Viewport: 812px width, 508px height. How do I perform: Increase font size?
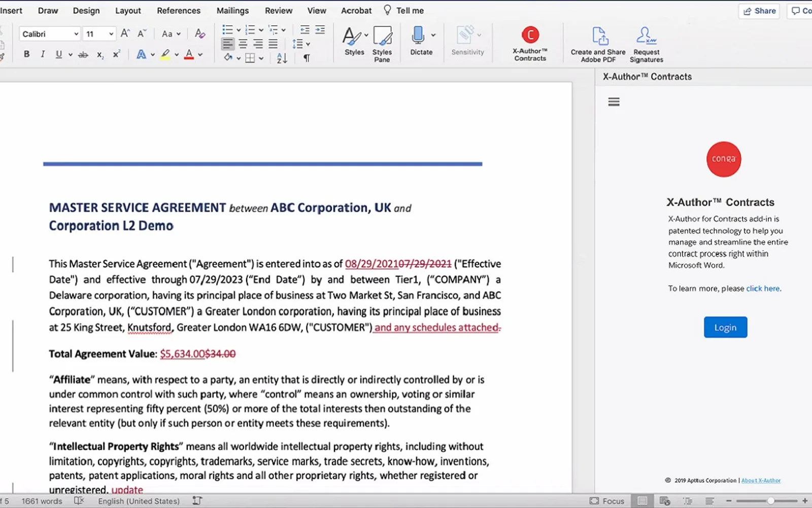click(125, 34)
